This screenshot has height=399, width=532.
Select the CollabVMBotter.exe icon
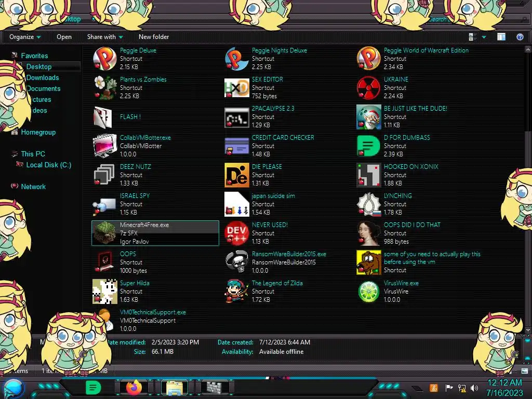tap(105, 146)
